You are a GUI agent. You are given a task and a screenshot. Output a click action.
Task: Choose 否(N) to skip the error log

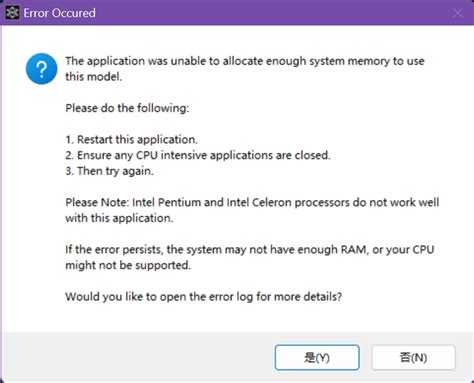(x=413, y=357)
